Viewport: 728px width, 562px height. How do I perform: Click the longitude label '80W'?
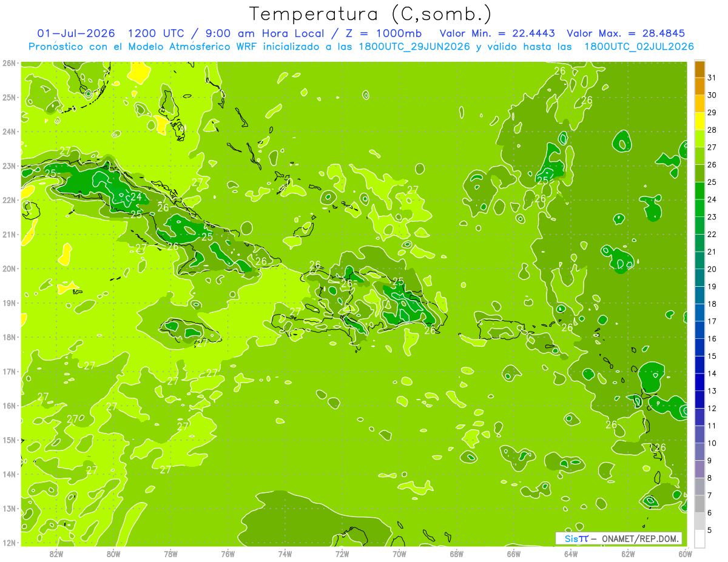[x=113, y=554]
